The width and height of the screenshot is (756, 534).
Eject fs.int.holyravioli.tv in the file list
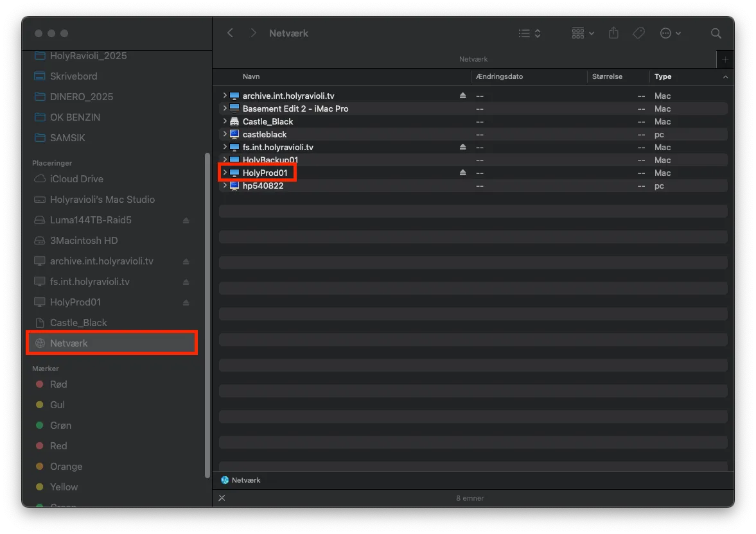pyautogui.click(x=463, y=147)
